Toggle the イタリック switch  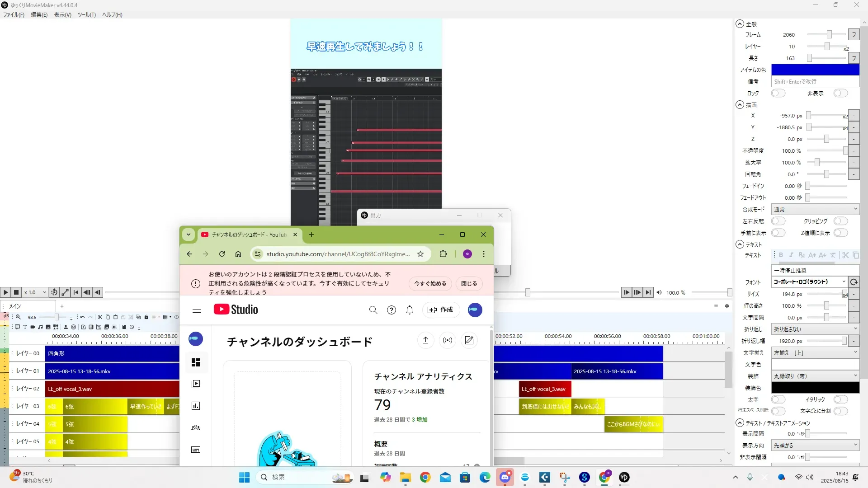840,399
